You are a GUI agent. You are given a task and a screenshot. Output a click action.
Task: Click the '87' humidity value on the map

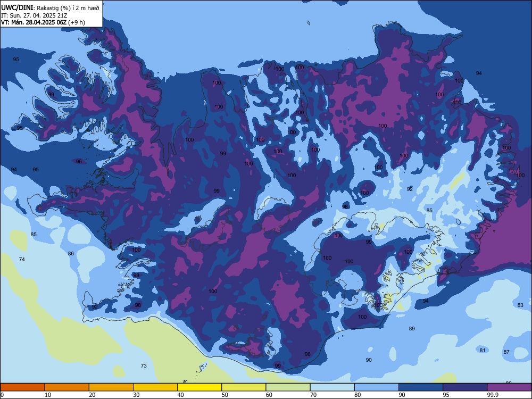pos(506,352)
